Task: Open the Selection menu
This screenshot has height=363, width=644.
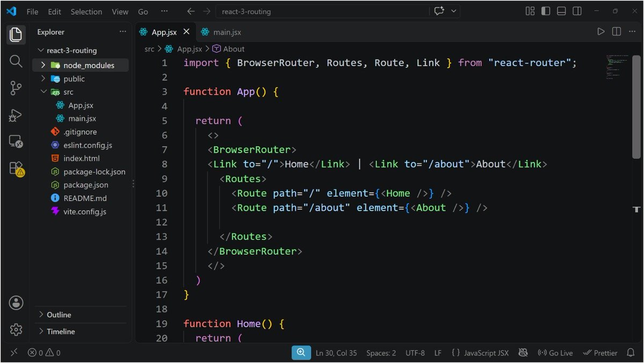Action: [x=86, y=11]
